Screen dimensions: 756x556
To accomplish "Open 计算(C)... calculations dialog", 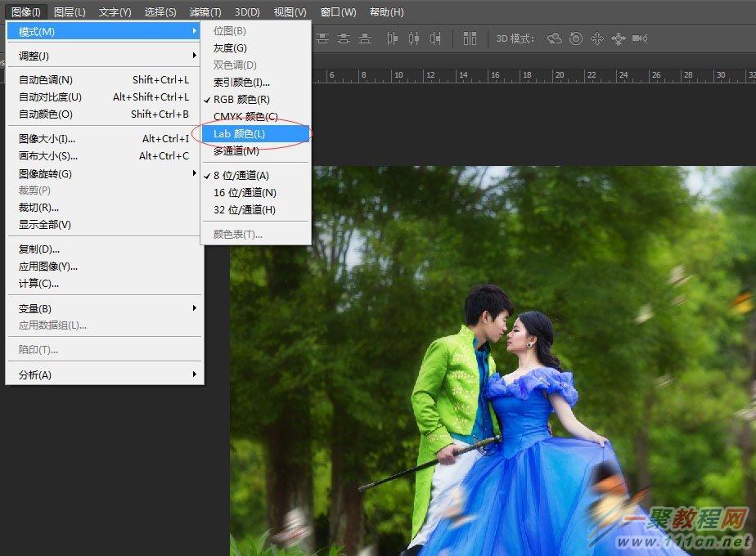I will click(x=104, y=283).
